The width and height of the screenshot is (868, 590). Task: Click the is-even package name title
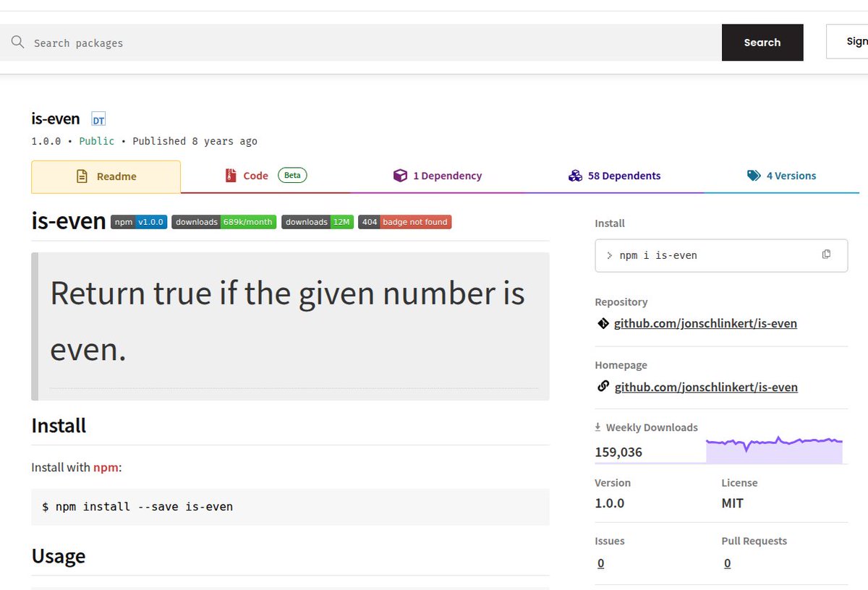click(x=56, y=119)
